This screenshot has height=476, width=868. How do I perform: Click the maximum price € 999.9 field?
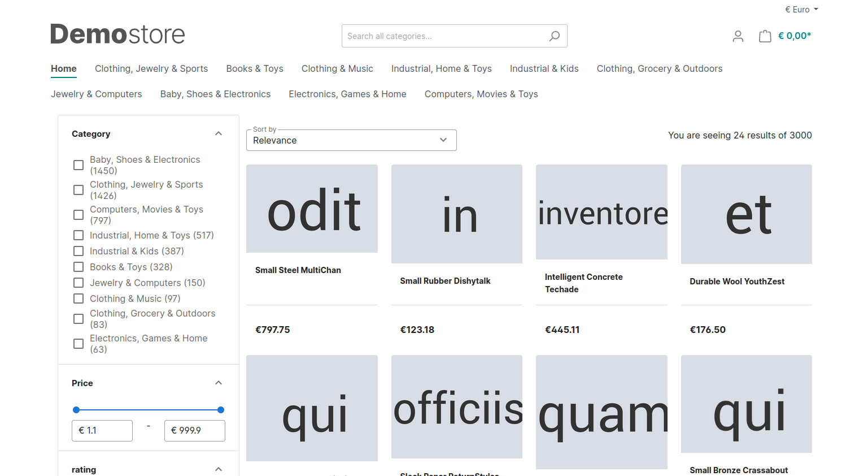(195, 431)
